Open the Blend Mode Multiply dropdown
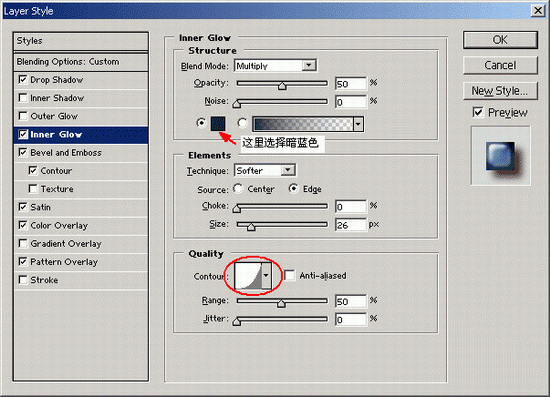Screen dimensions: 550x397 point(276,66)
